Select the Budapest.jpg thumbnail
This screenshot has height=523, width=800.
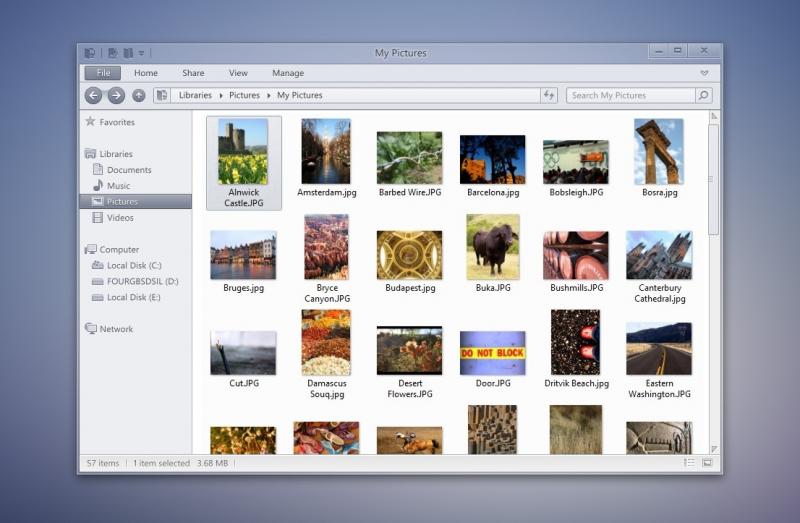pos(410,255)
